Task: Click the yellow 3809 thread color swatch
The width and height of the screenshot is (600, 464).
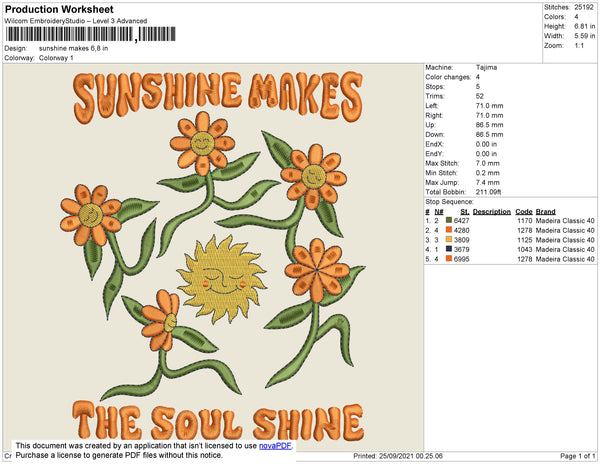Action: [x=449, y=239]
